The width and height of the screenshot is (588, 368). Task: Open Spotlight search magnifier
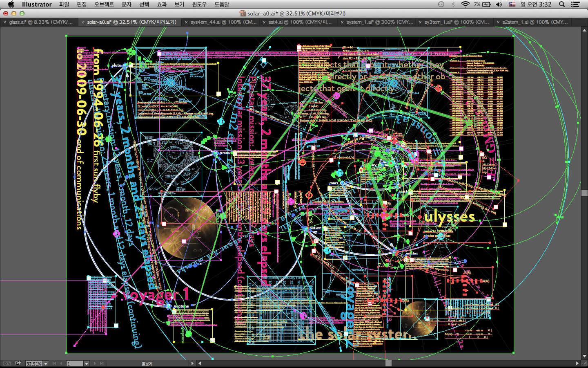[562, 4]
